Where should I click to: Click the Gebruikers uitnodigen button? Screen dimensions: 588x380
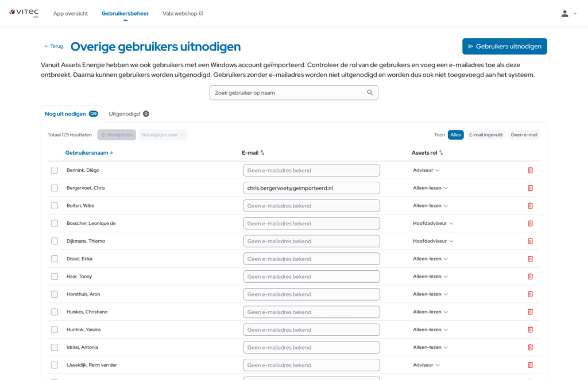[504, 47]
